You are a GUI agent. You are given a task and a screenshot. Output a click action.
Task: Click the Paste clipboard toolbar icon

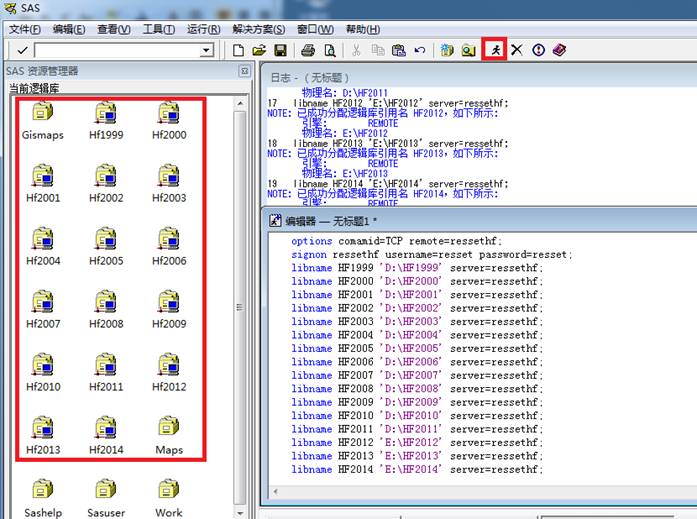tap(399, 50)
